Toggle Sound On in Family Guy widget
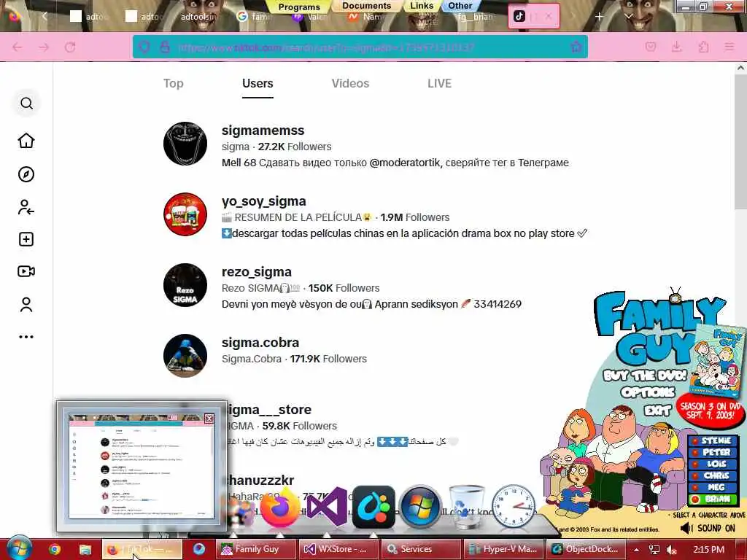This screenshot has width=747, height=560. [x=708, y=528]
